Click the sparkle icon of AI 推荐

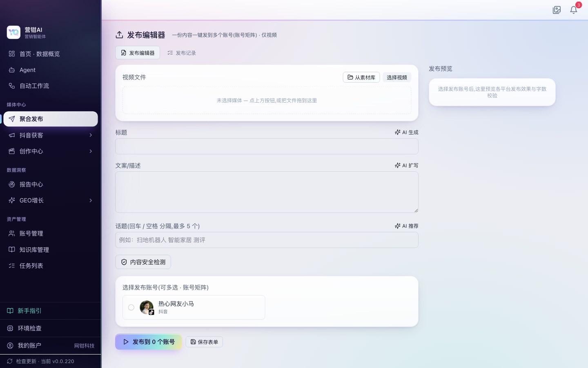[x=397, y=226]
